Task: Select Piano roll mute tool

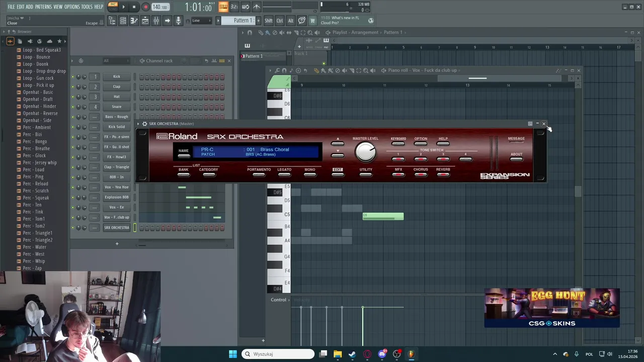Action: click(345, 70)
